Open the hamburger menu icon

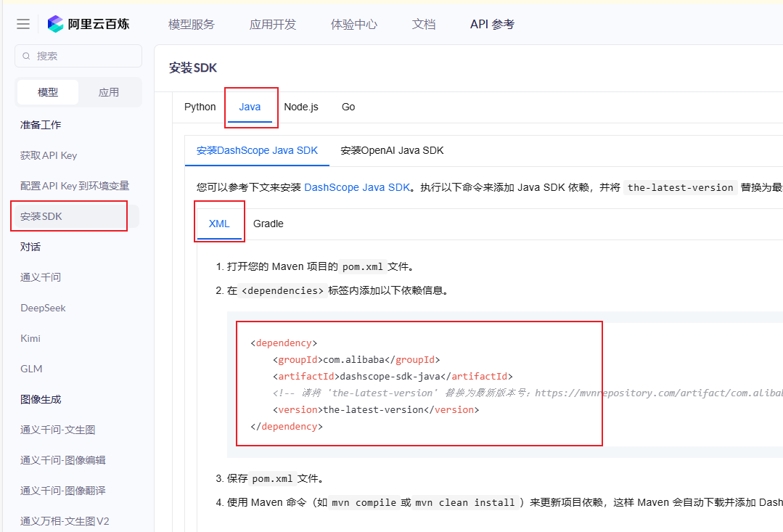coord(23,24)
